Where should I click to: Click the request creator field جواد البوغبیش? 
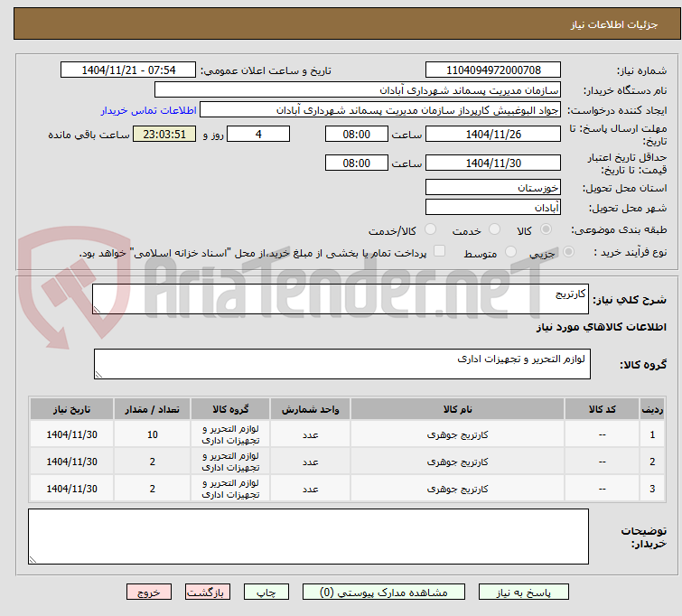point(380,110)
